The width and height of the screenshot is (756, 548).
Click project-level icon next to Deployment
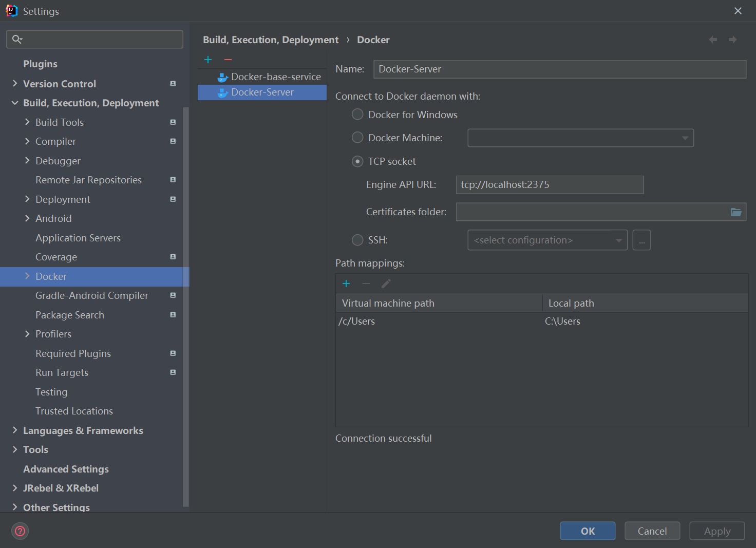click(x=173, y=199)
